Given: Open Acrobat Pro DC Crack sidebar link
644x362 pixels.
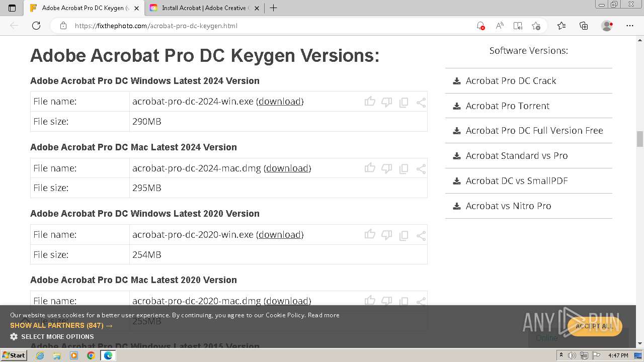Looking at the screenshot, I should tap(511, 80).
